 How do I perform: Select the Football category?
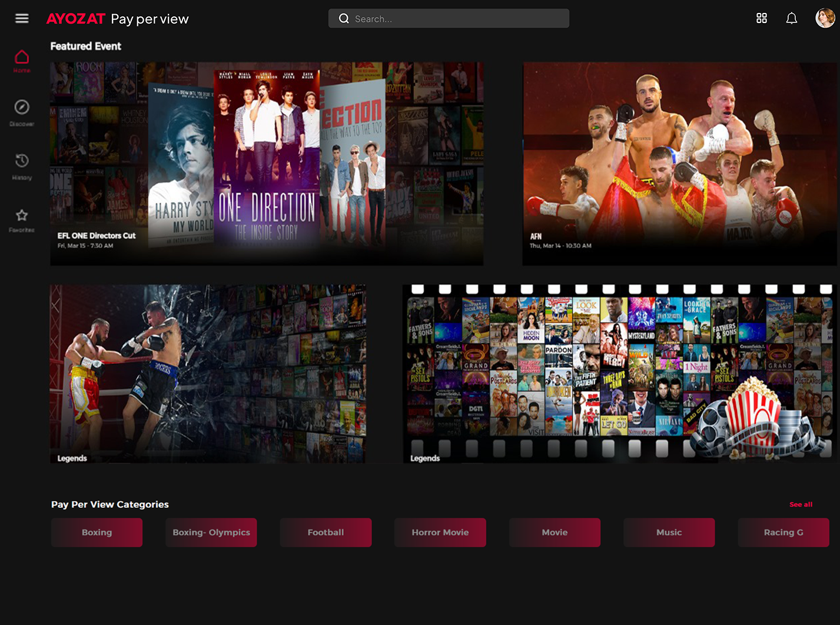(326, 533)
